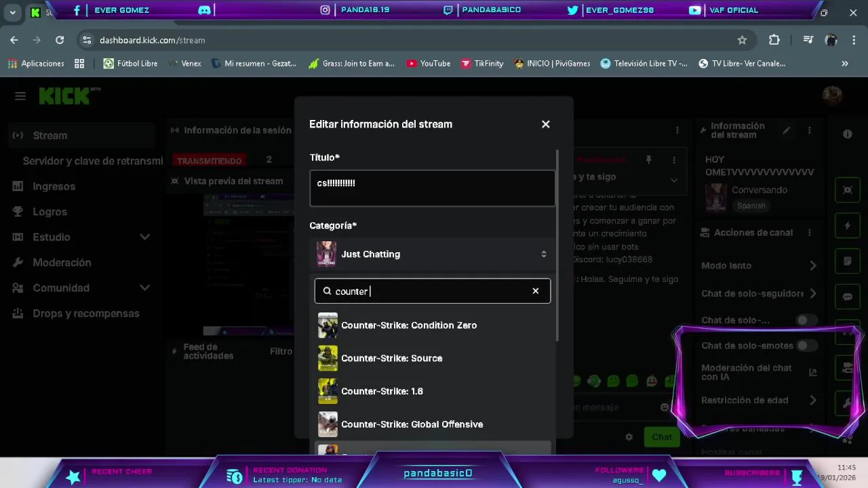This screenshot has width=868, height=488.
Task: Open INICIO | PiviGames bookmark
Action: [x=552, y=63]
